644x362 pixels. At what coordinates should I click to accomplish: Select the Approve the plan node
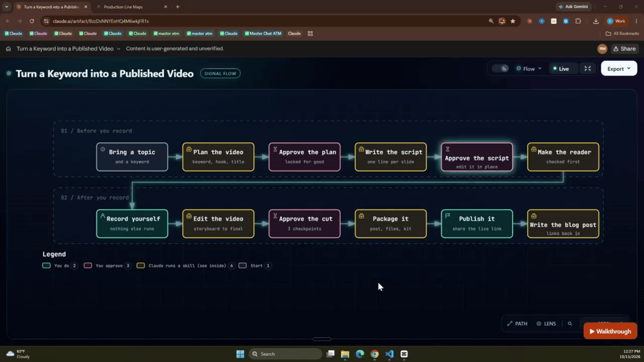pyautogui.click(x=304, y=156)
